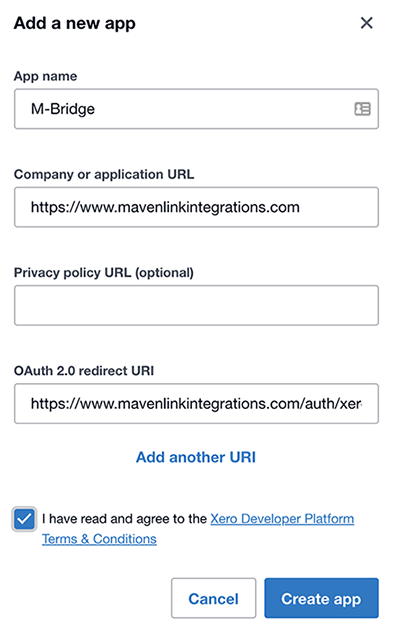Screen dimensions: 393x631
Task: Place cursor in the M-Bridge text
Action: click(x=63, y=109)
